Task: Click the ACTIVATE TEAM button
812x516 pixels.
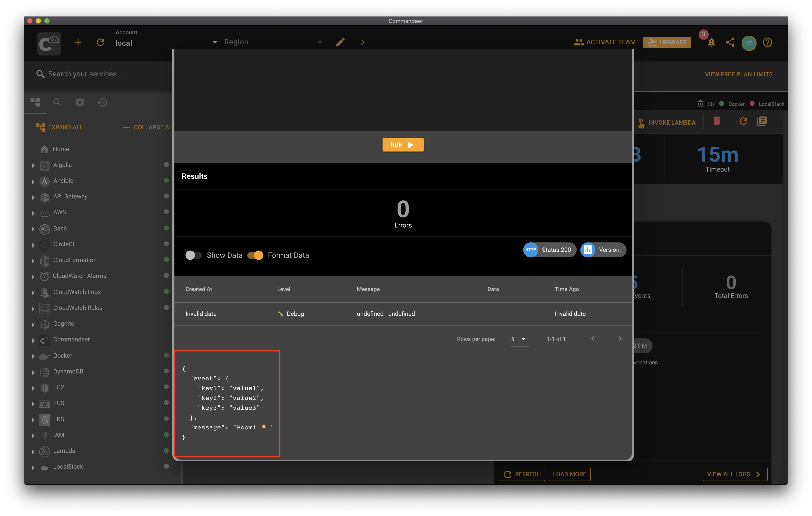Action: (x=605, y=42)
